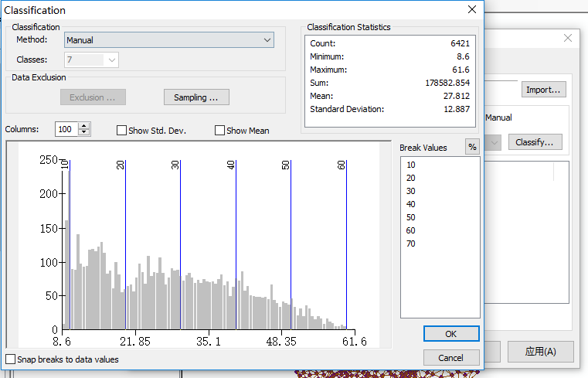Click the Import button
Viewport: 588px width, 378px height.
tap(543, 90)
